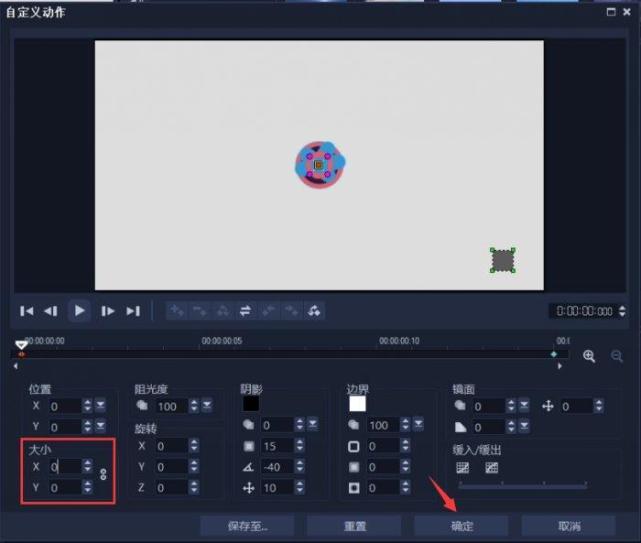The image size is (641, 543).
Task: Zoom in on the keyframe timeline
Action: point(589,356)
